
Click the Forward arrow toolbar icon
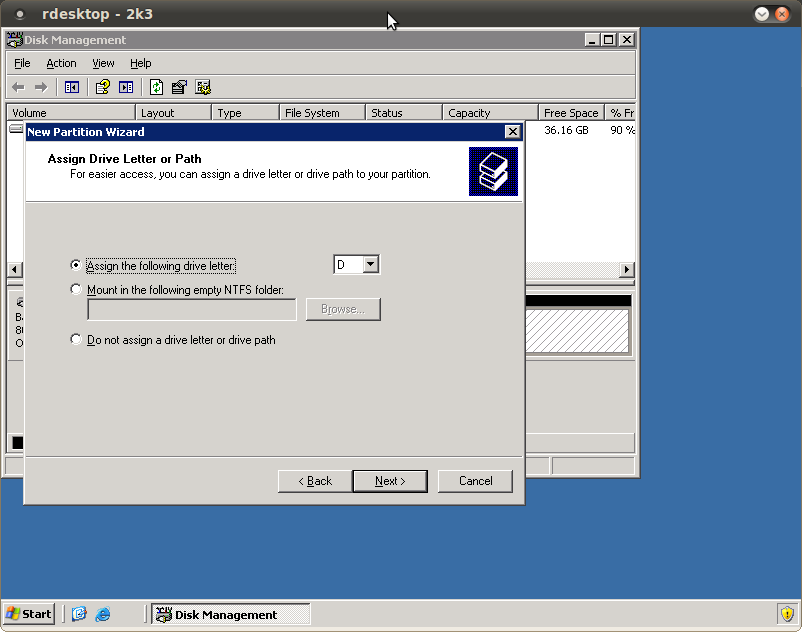[41, 87]
